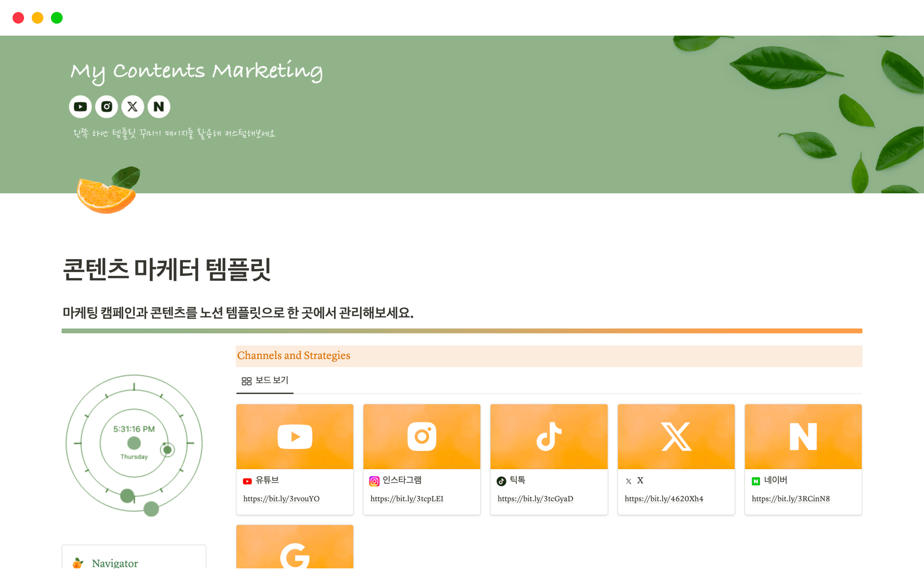
Task: Switch to the 보드 보기 tab
Action: pyautogui.click(x=265, y=381)
